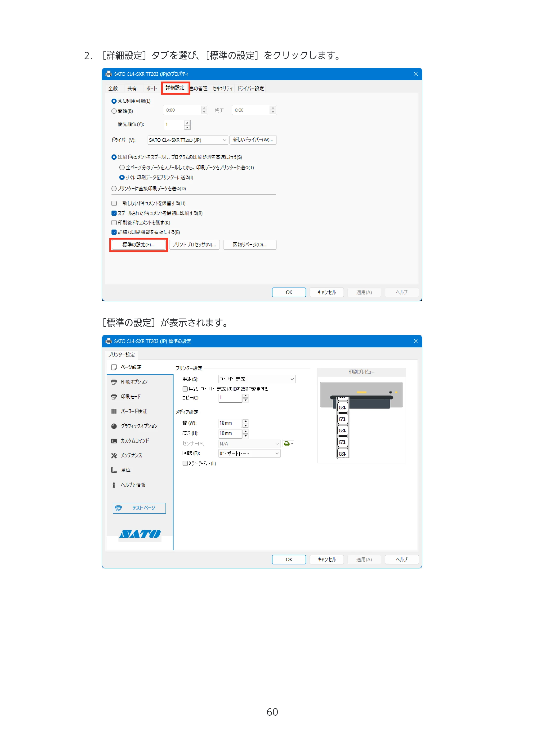
Task: Click 高さ height input field
Action: pyautogui.click(x=230, y=433)
